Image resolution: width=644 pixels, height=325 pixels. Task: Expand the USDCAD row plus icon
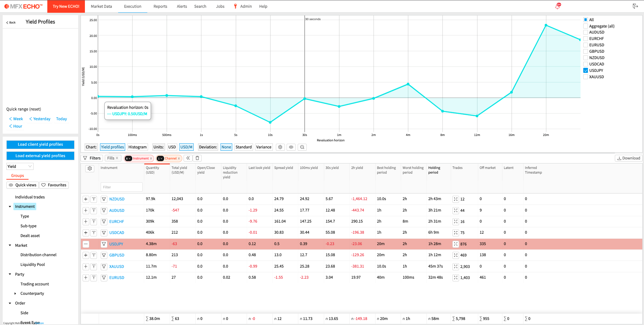tap(86, 233)
